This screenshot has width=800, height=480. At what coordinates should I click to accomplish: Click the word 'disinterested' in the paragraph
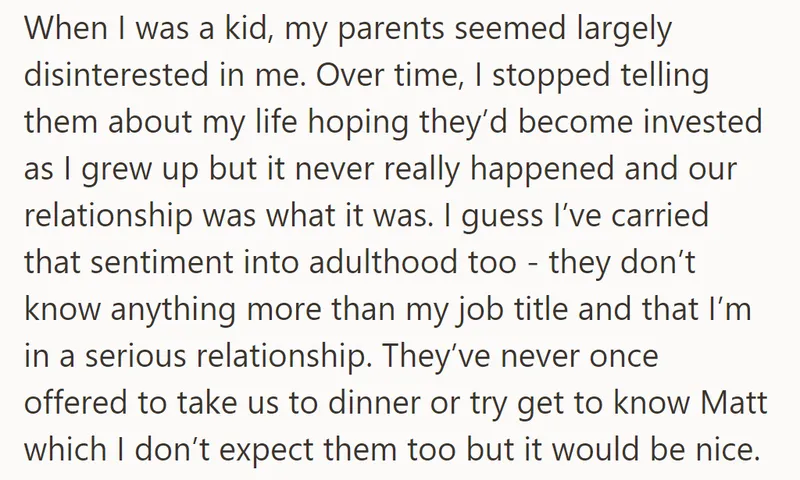116,74
